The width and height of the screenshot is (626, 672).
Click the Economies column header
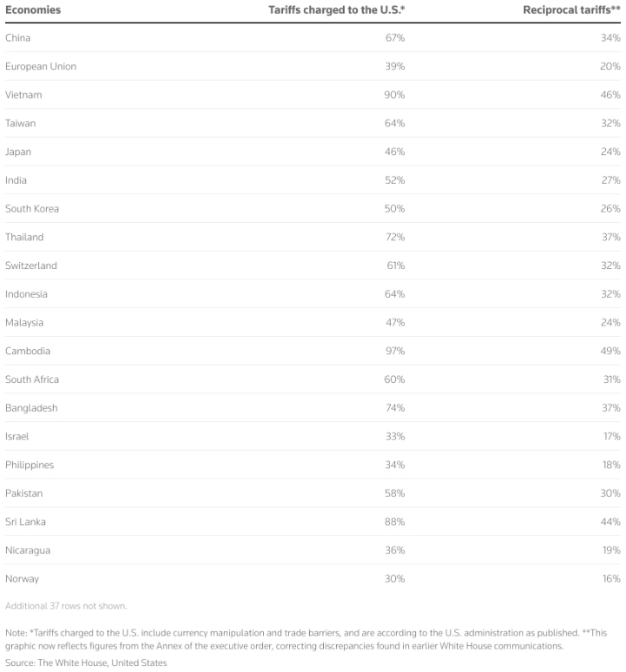tap(33, 10)
